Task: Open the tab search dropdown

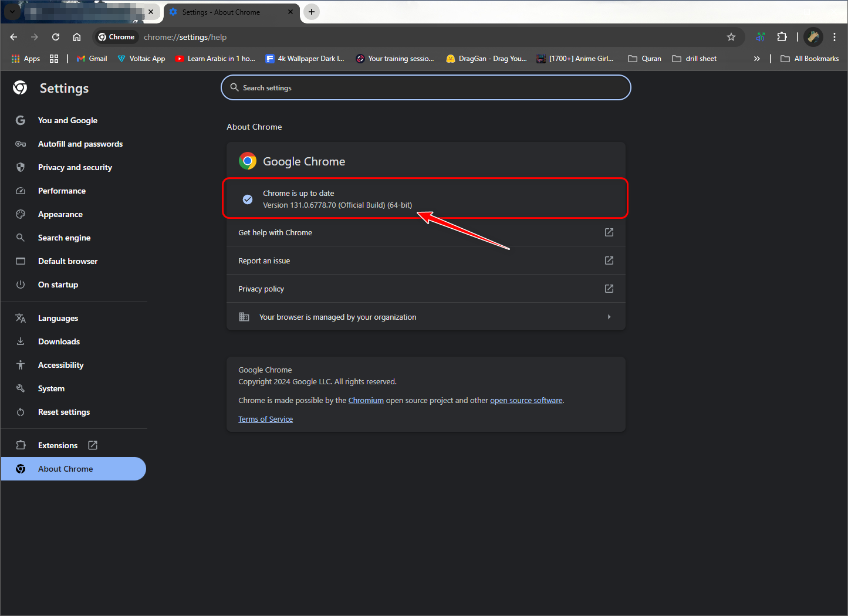Action: coord(12,12)
